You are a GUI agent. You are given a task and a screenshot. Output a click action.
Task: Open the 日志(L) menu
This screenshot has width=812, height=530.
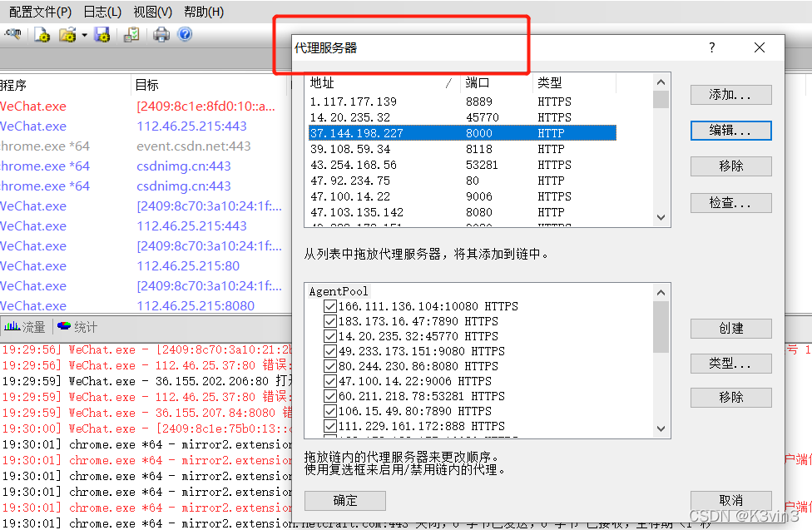102,12
